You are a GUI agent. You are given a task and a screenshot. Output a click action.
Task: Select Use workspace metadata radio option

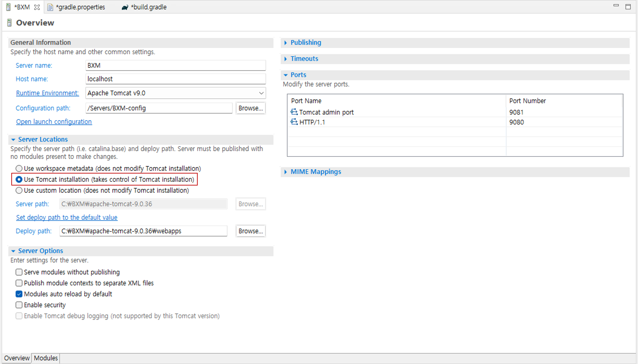click(x=19, y=169)
